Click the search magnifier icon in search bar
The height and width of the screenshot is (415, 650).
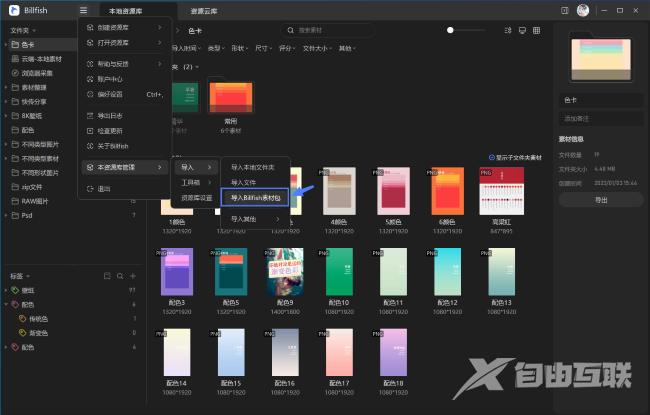click(291, 30)
